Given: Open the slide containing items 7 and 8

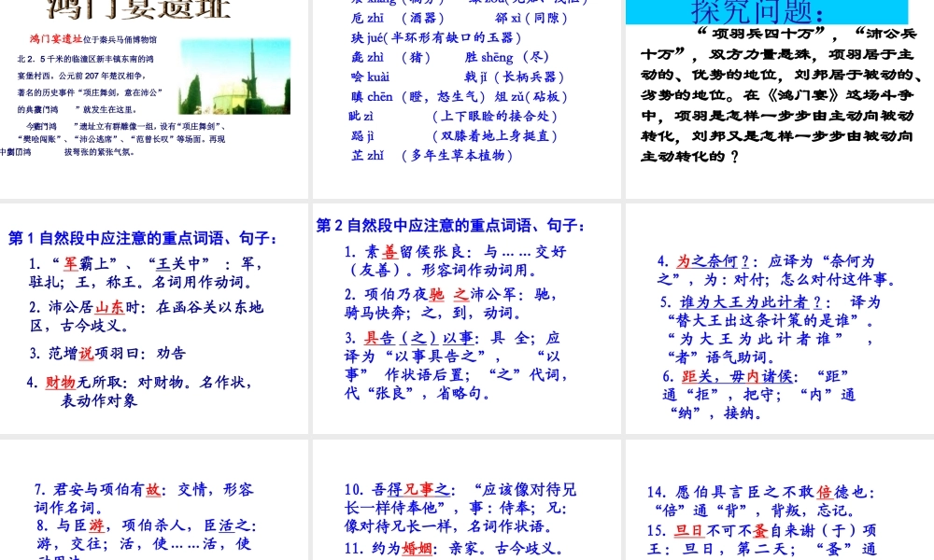Looking at the screenshot, I should (x=154, y=500).
